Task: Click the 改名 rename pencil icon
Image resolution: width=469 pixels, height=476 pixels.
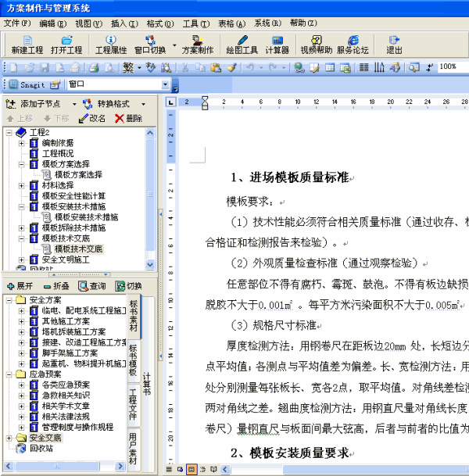Action: point(83,118)
